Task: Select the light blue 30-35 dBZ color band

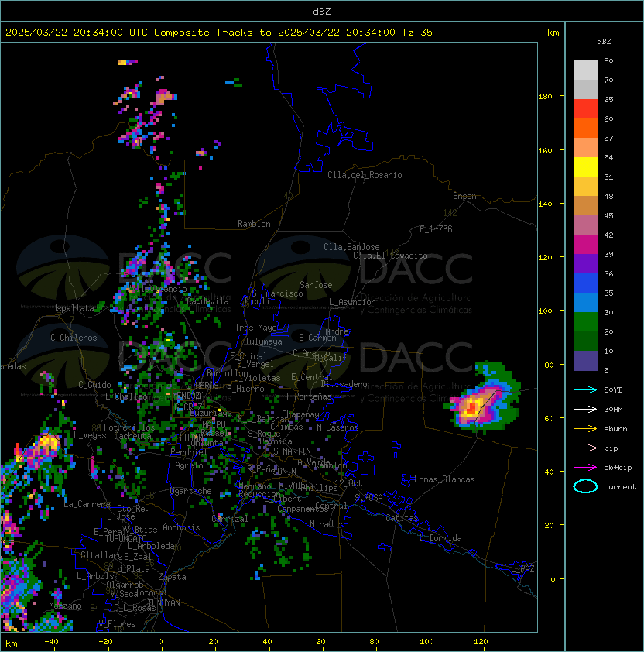Action: click(x=585, y=303)
